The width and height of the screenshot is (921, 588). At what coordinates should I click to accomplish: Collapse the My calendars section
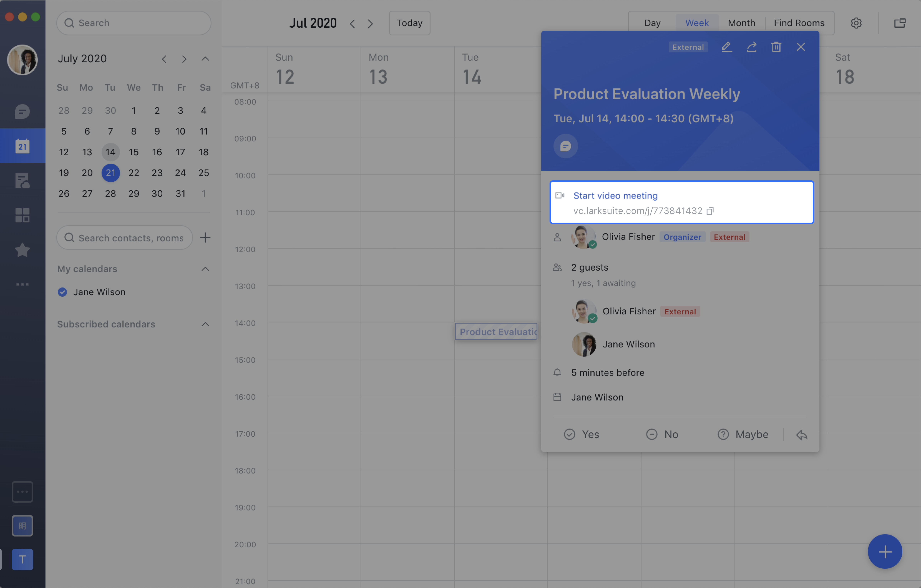(205, 268)
